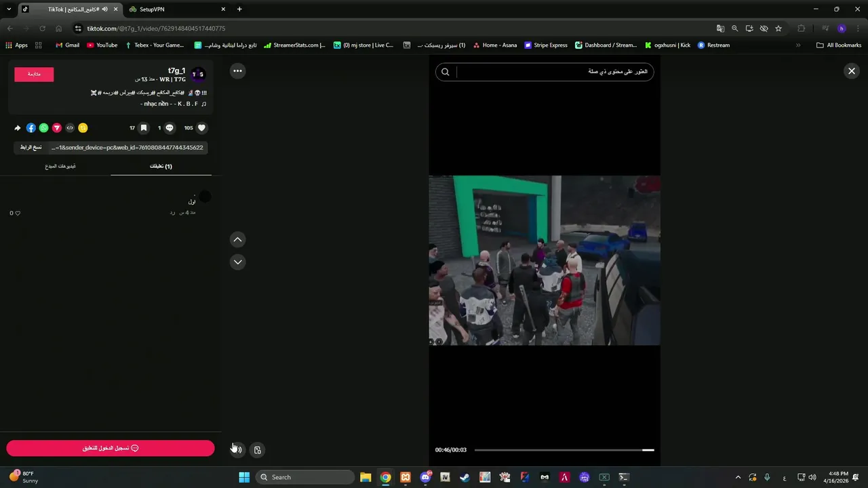Open the YouTube bookmark
This screenshot has height=488, width=868.
point(102,45)
